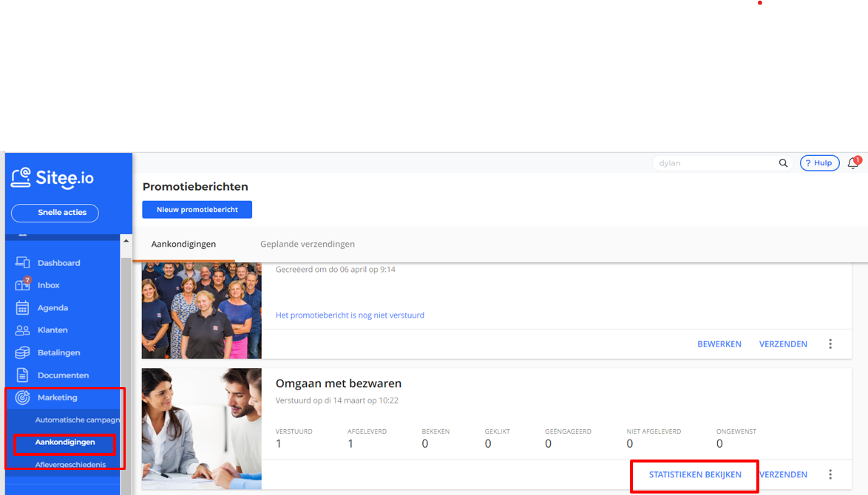
Task: Open Documenten in sidebar menu
Action: (x=63, y=375)
